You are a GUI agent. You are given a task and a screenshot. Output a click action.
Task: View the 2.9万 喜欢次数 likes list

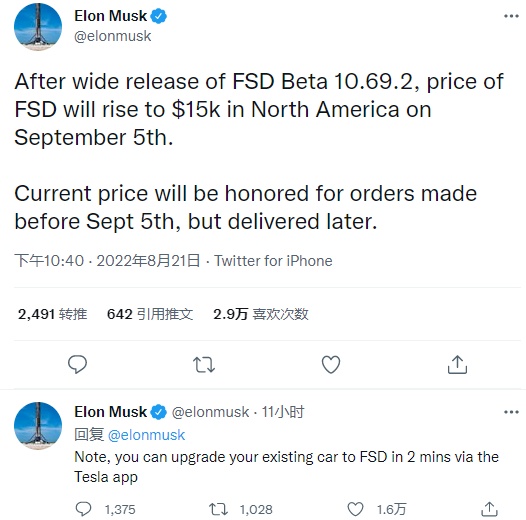click(x=261, y=314)
